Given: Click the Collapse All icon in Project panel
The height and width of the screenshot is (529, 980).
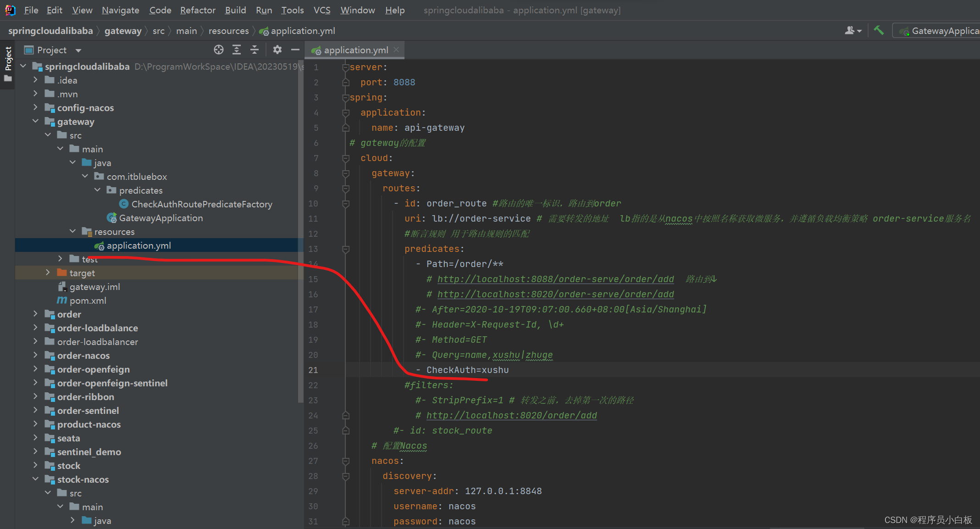Looking at the screenshot, I should point(255,50).
